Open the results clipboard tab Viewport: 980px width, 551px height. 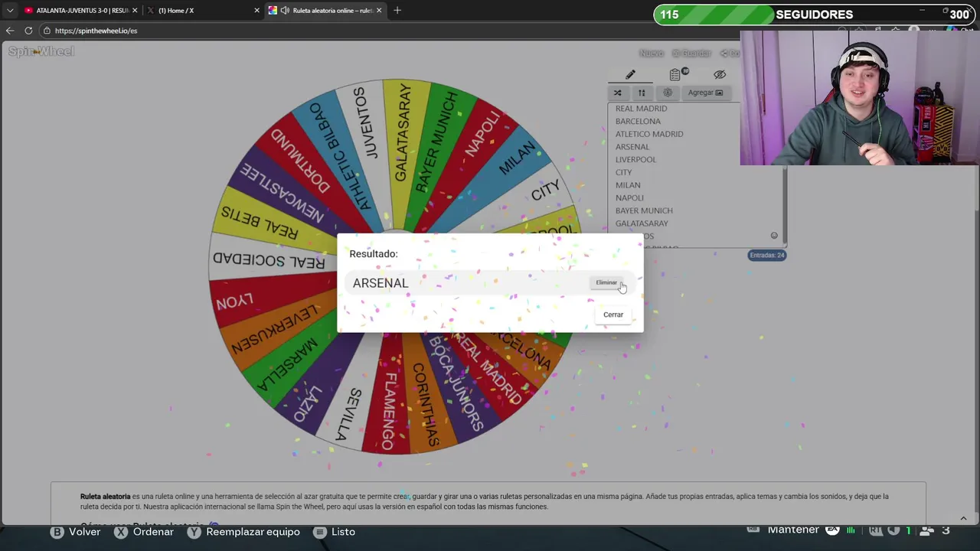point(675,74)
